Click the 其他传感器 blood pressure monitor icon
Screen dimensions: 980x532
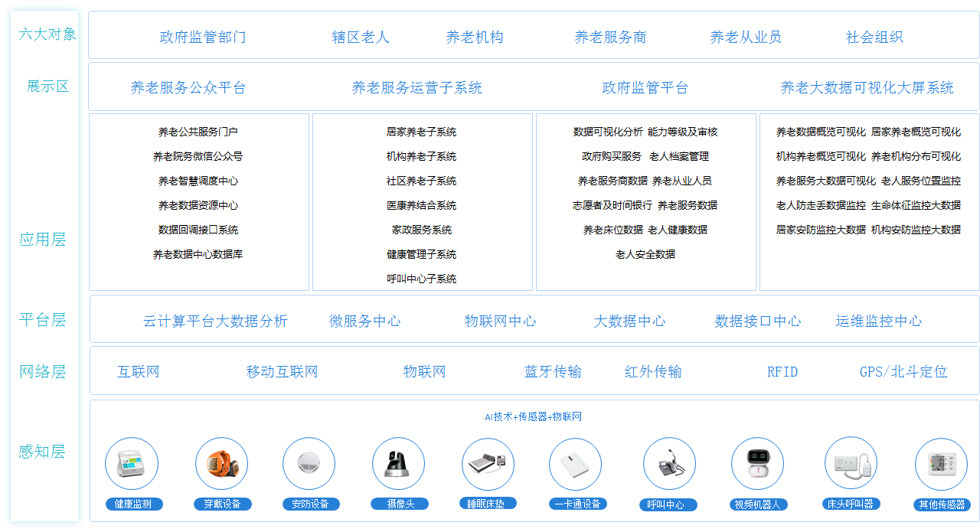click(x=941, y=464)
